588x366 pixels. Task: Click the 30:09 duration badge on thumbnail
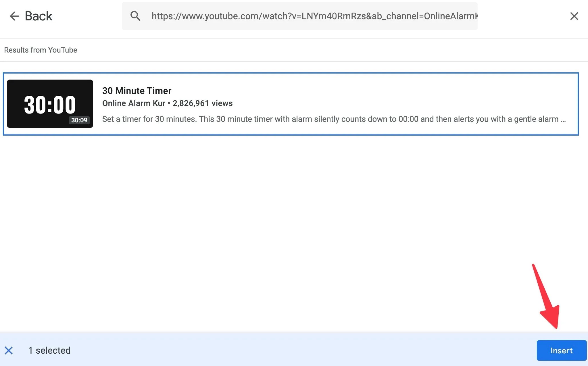coord(79,120)
